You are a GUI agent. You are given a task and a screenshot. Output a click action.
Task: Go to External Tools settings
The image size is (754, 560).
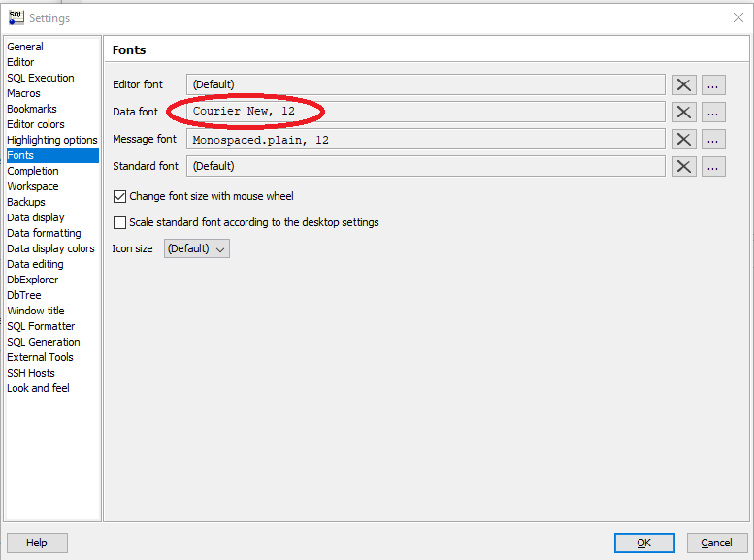coord(52,357)
